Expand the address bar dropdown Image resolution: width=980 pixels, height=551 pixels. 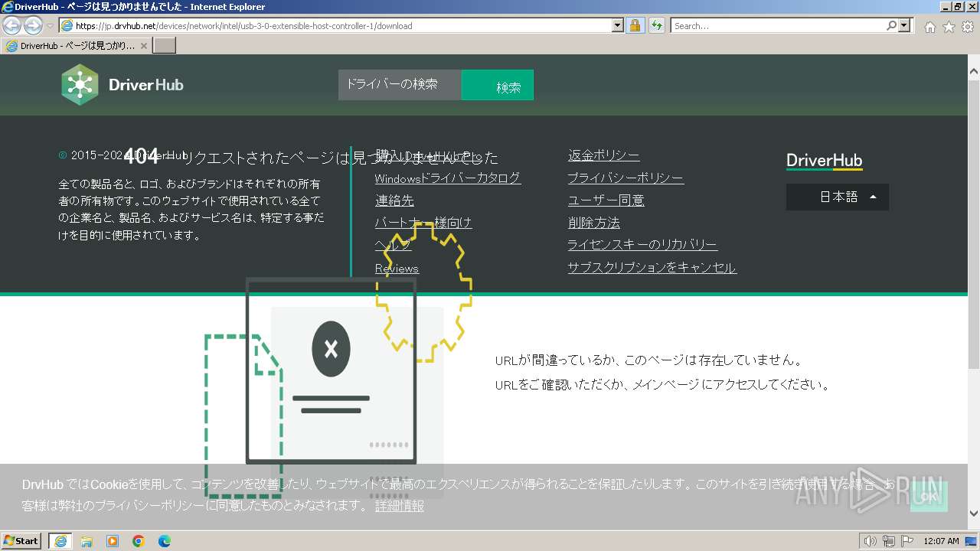(618, 25)
